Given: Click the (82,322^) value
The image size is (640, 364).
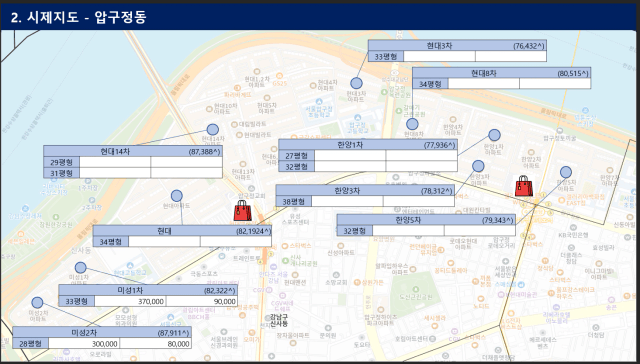Looking at the screenshot, I should 220,291.
